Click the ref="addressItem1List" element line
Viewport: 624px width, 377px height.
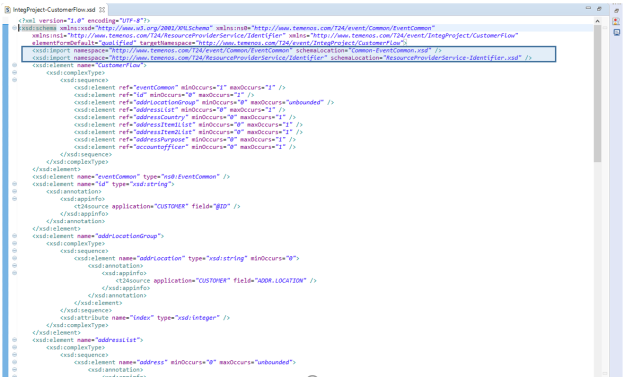(x=188, y=125)
